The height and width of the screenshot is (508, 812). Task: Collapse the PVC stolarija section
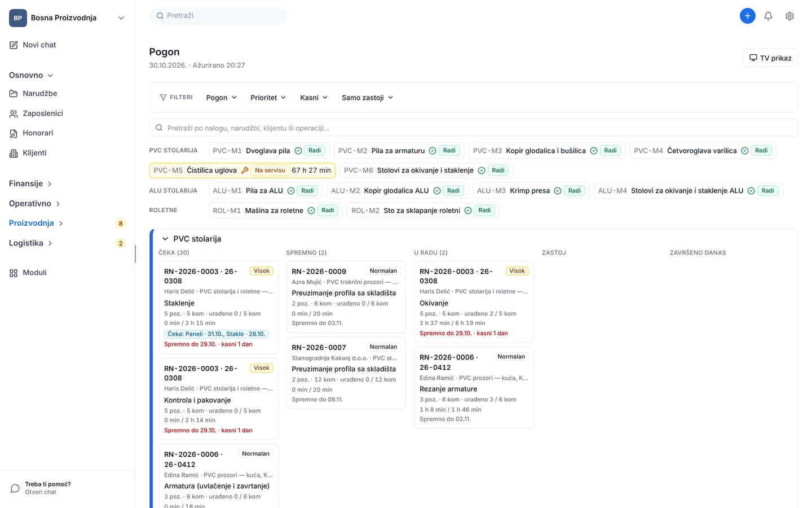tap(165, 239)
